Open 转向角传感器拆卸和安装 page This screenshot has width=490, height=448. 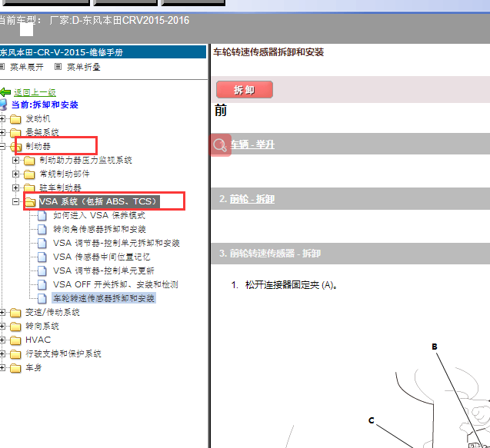(99, 229)
